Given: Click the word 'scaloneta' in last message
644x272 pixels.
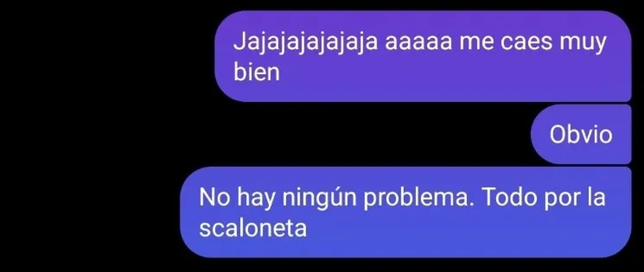Looking at the screenshot, I should point(253,229).
